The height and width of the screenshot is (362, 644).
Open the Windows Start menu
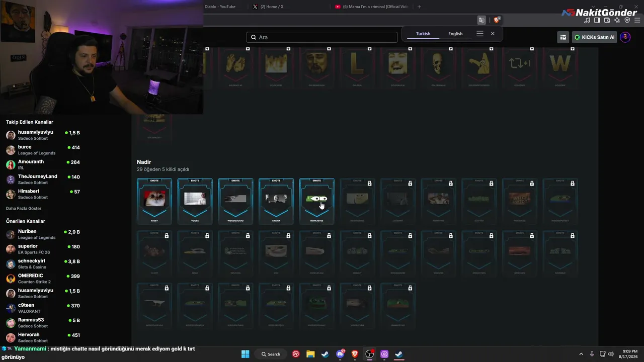pos(245,354)
